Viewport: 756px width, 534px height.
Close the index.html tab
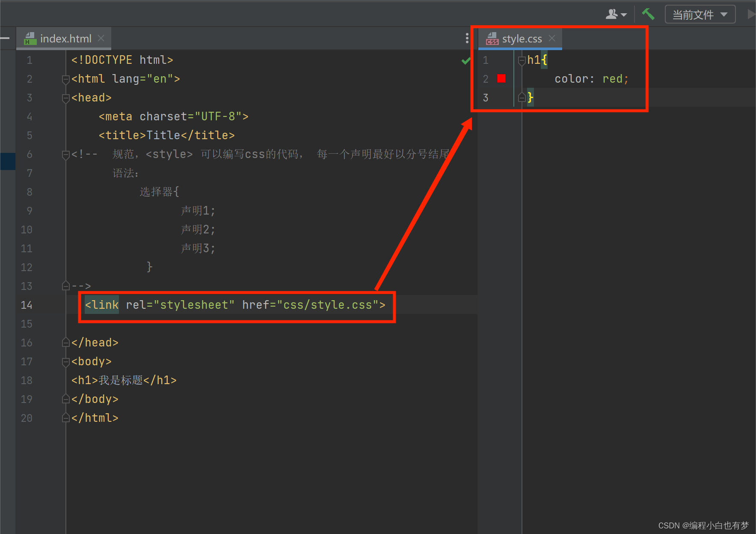point(101,38)
